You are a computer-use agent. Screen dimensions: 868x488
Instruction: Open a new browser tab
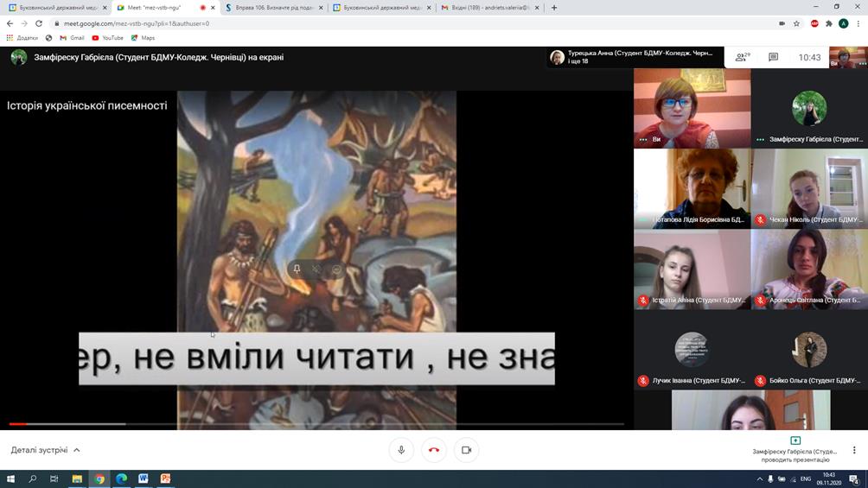(554, 8)
